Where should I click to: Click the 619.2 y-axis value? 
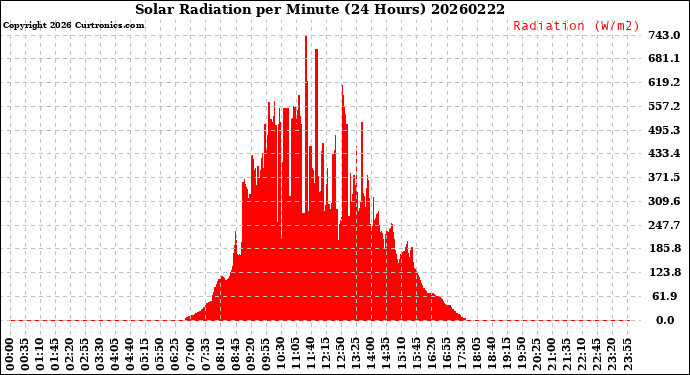(664, 82)
